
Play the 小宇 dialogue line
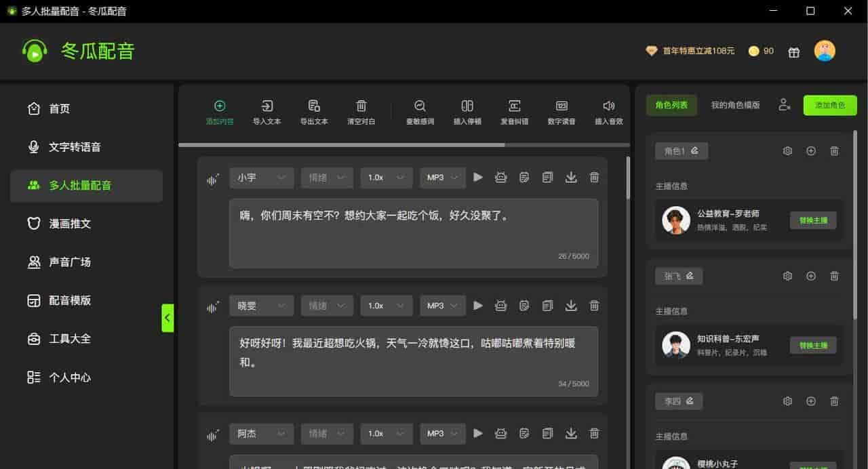click(478, 177)
